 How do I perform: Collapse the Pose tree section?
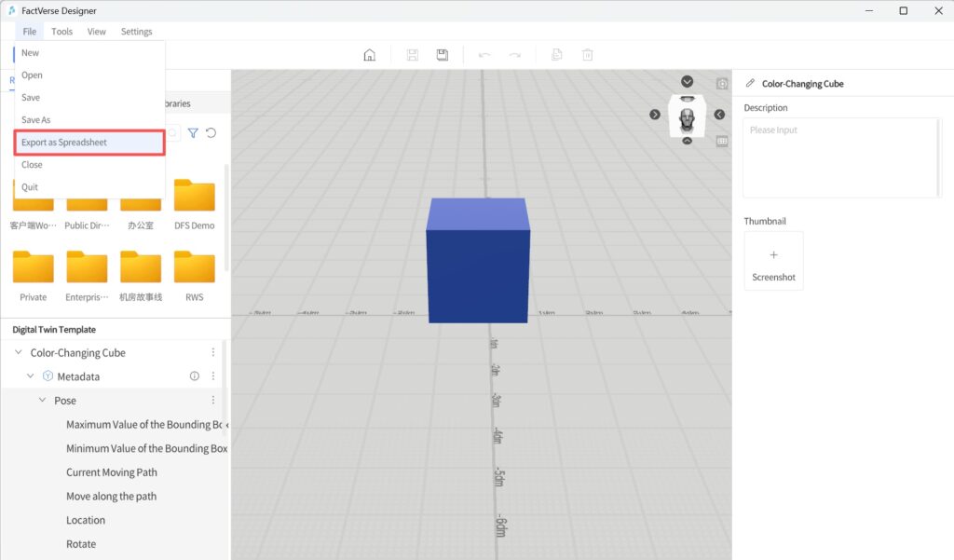coord(41,400)
